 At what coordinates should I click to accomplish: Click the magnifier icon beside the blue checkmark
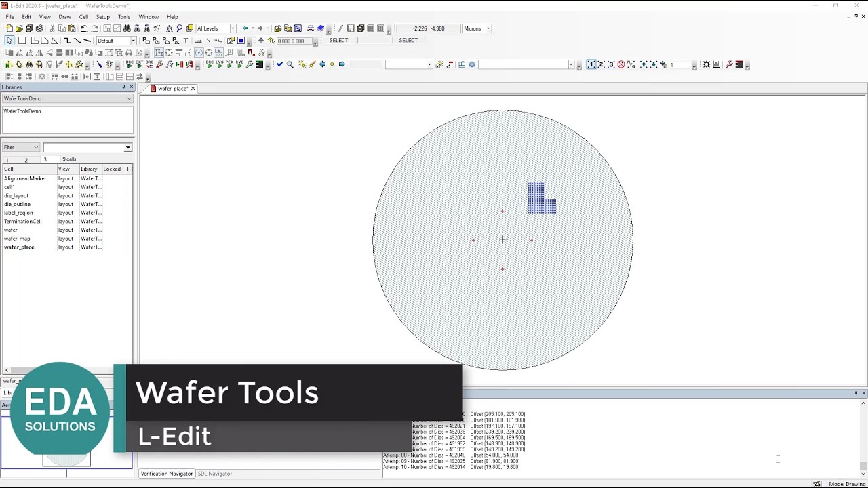tap(290, 64)
